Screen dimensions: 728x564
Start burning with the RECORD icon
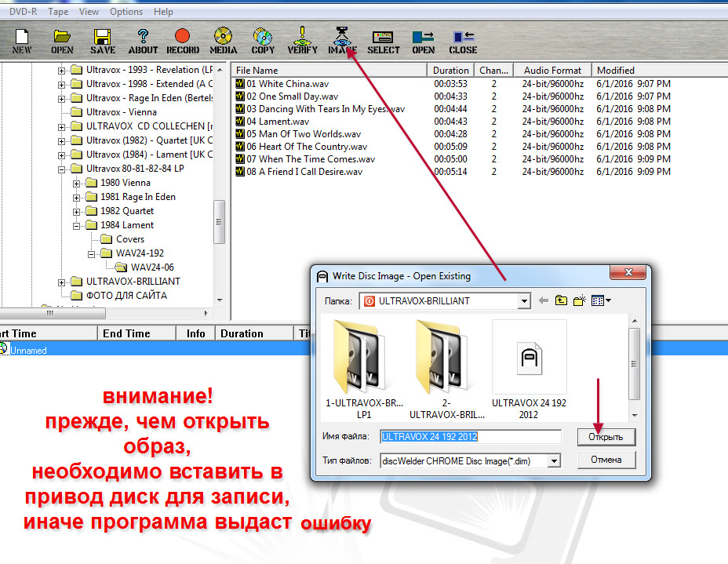click(183, 42)
